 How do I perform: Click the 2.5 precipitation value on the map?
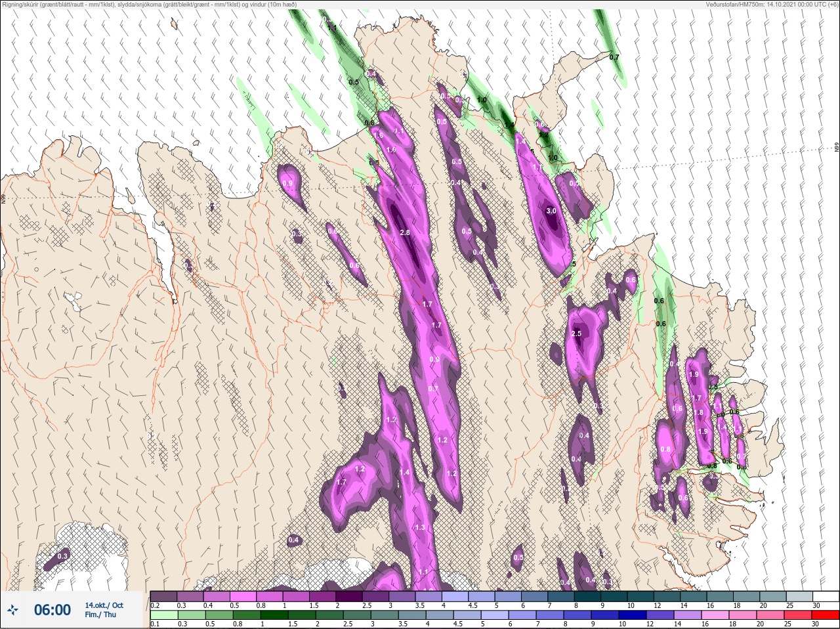tap(577, 334)
